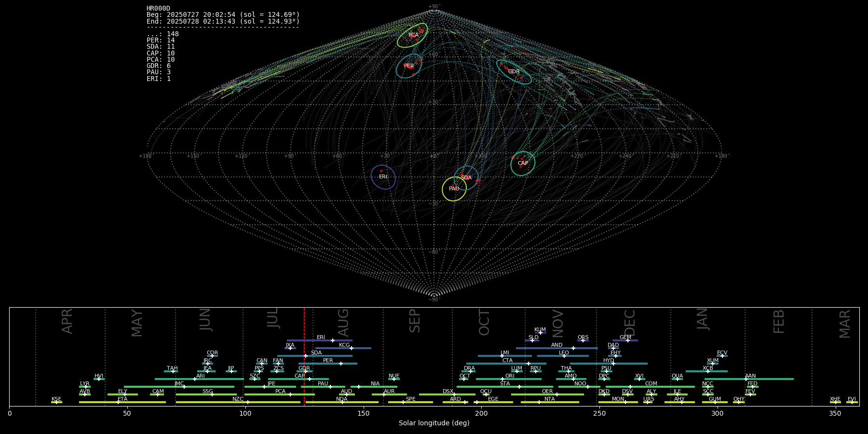Viewport: 868px width, 434px height.
Task: Click the ORI shower label in timeline
Action: click(x=510, y=376)
